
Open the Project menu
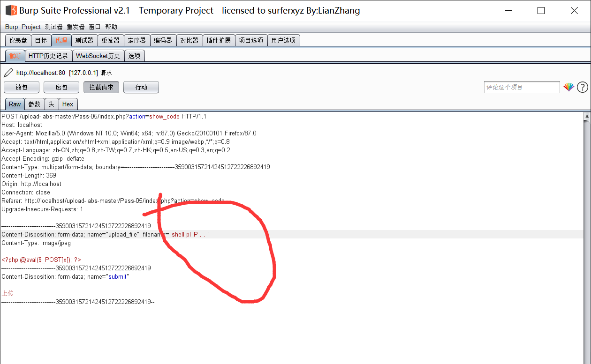[31, 27]
